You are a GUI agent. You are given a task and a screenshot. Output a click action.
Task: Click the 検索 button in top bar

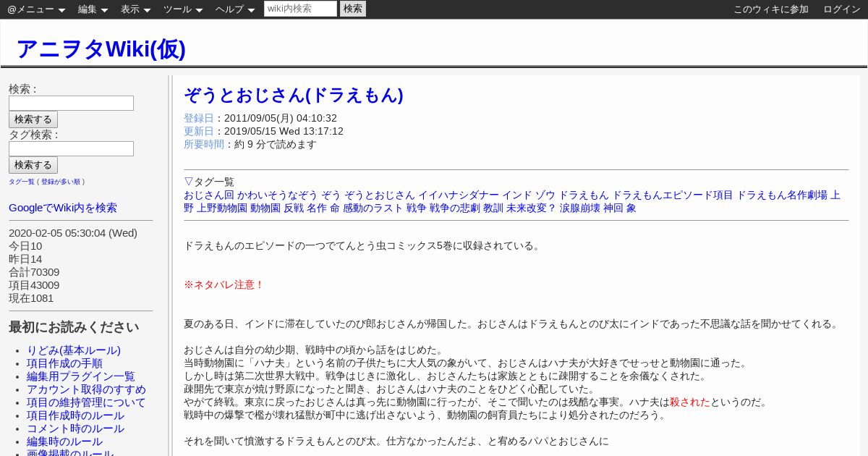click(x=353, y=9)
